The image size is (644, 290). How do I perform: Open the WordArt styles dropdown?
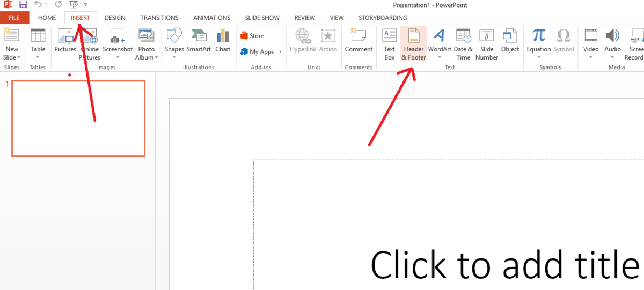tap(440, 44)
